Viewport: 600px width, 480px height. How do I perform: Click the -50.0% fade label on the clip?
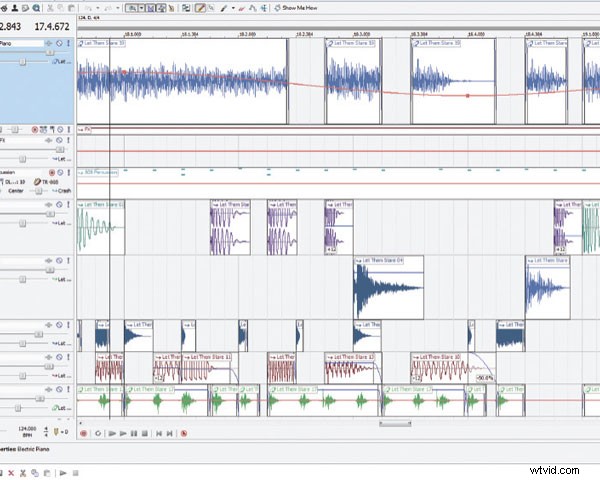pyautogui.click(x=485, y=378)
